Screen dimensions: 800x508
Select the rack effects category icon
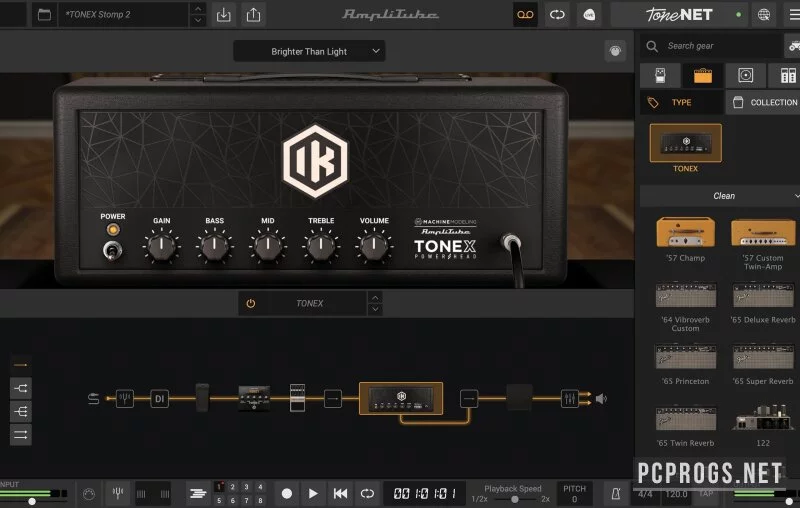click(788, 75)
